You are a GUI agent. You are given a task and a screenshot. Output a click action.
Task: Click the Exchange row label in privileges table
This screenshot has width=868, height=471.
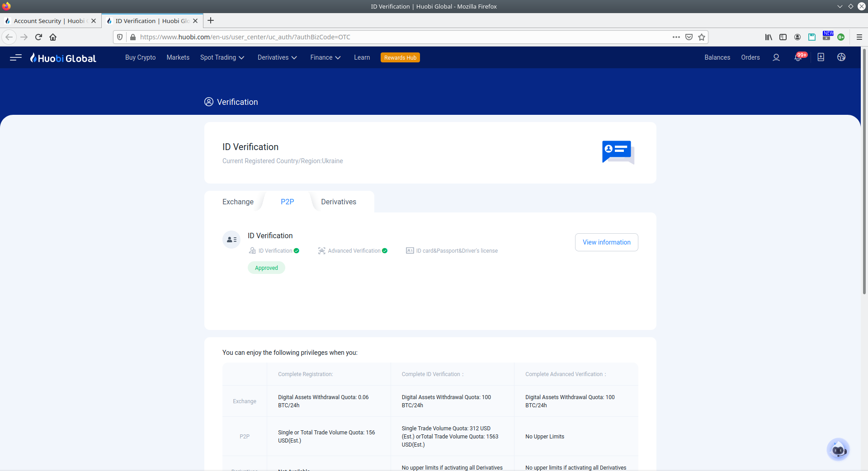245,401
